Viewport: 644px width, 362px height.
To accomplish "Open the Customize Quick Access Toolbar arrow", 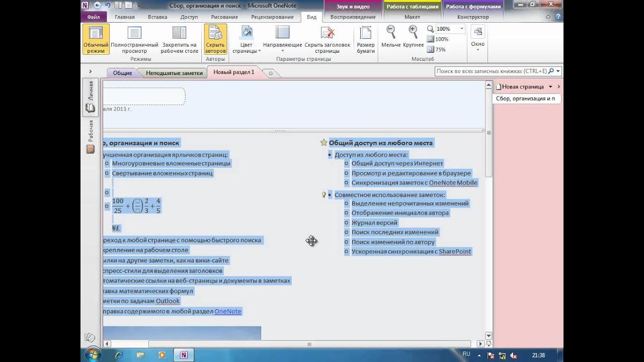I will point(139,6).
